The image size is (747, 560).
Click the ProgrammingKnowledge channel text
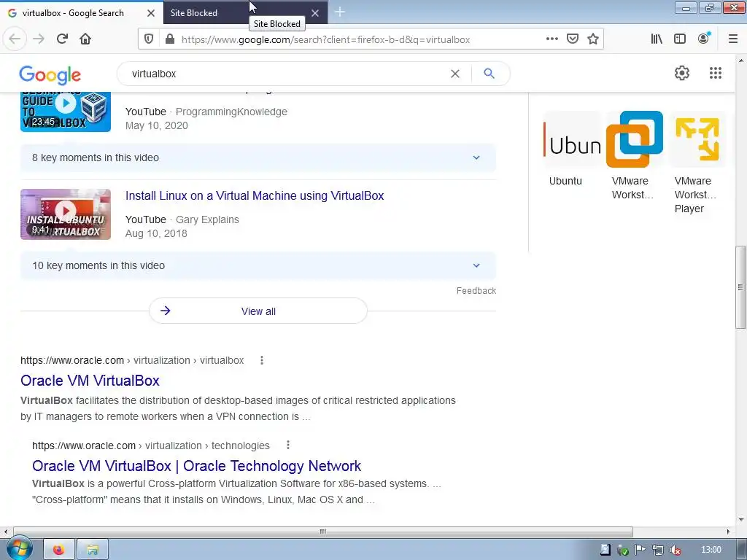[231, 112]
